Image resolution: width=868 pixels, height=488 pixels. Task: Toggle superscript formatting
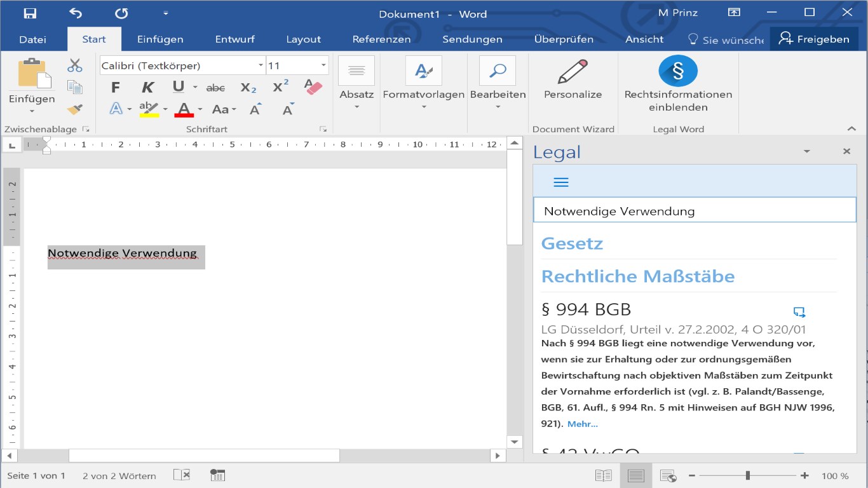point(280,87)
